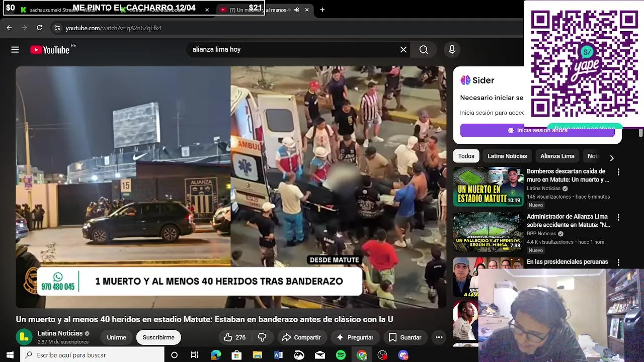Select the Alianza Lima filter chip
This screenshot has height=362, width=644.
click(557, 156)
